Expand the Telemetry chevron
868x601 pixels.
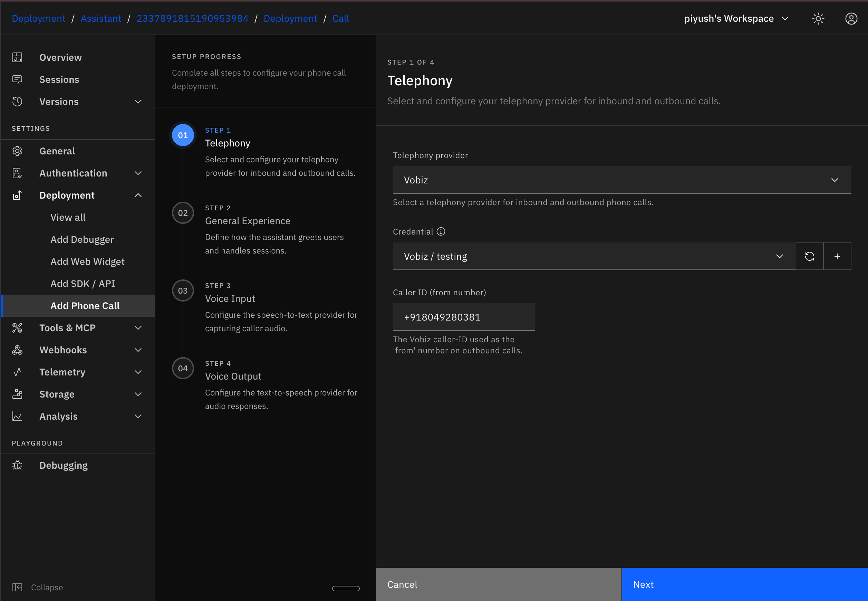point(138,372)
